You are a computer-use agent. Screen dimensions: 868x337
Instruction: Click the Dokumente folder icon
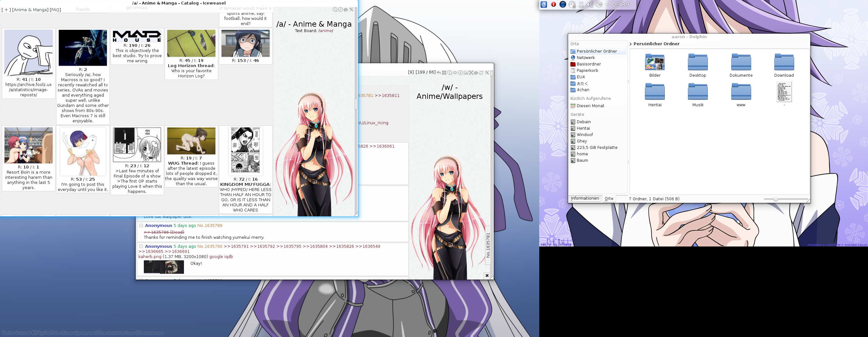[x=741, y=62]
